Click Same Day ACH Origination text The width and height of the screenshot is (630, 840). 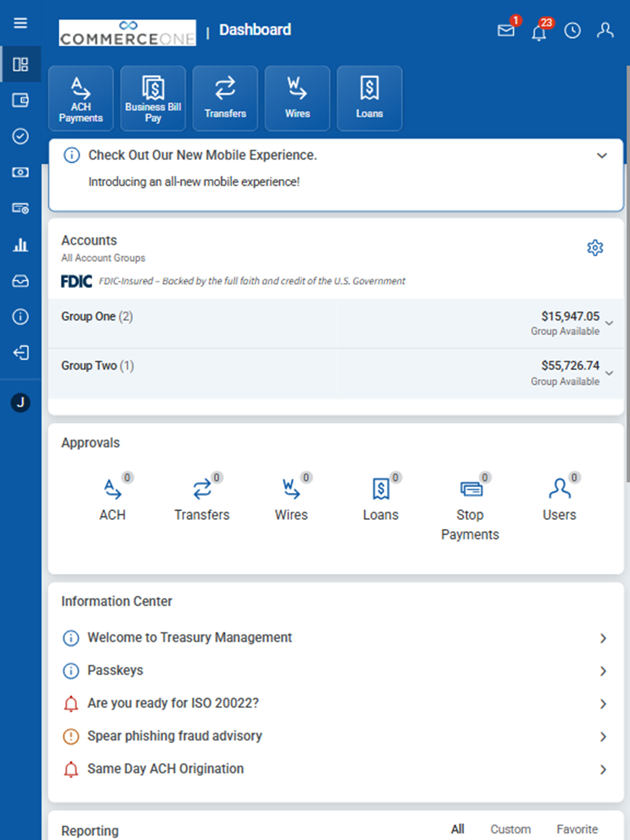click(x=165, y=769)
